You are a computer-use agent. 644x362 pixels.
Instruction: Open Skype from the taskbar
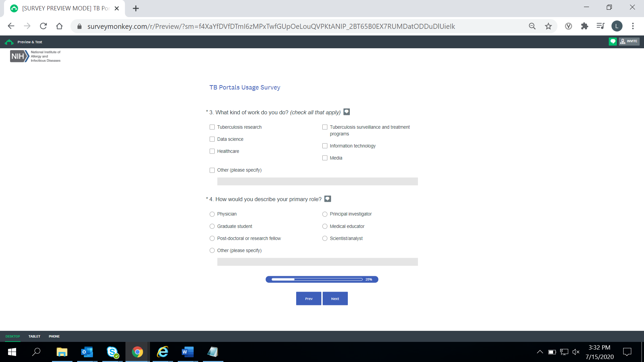coord(112,352)
